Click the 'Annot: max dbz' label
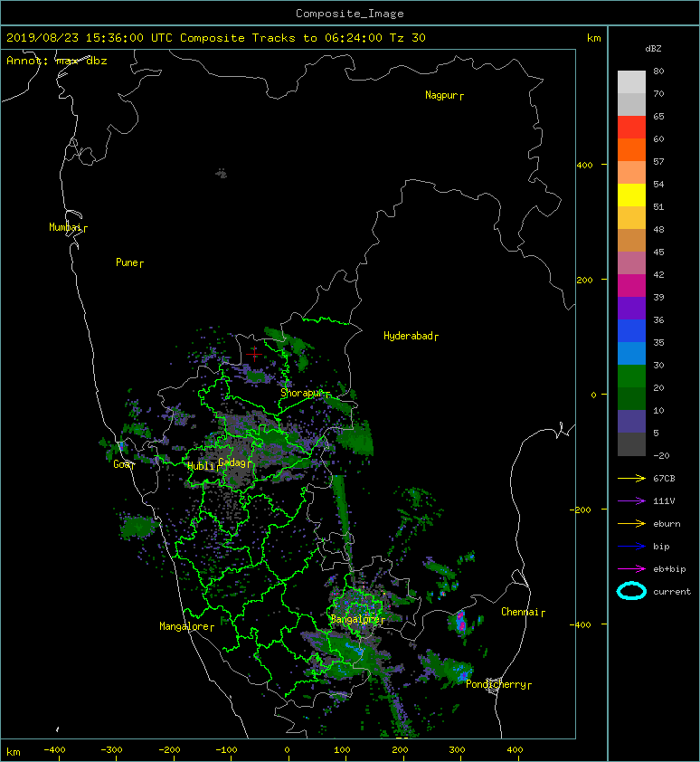The image size is (700, 762). pos(57,61)
